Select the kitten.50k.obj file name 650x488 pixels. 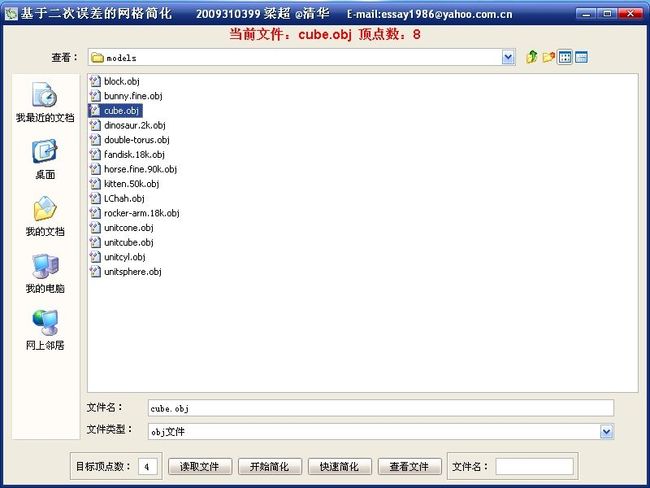coord(132,184)
